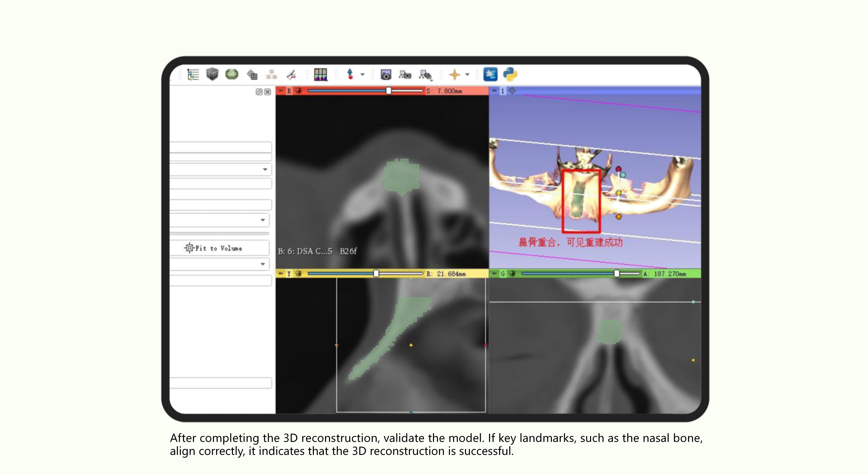Adjust the red slice offset slider
Viewport: 868px width, 474px height.
(365, 91)
